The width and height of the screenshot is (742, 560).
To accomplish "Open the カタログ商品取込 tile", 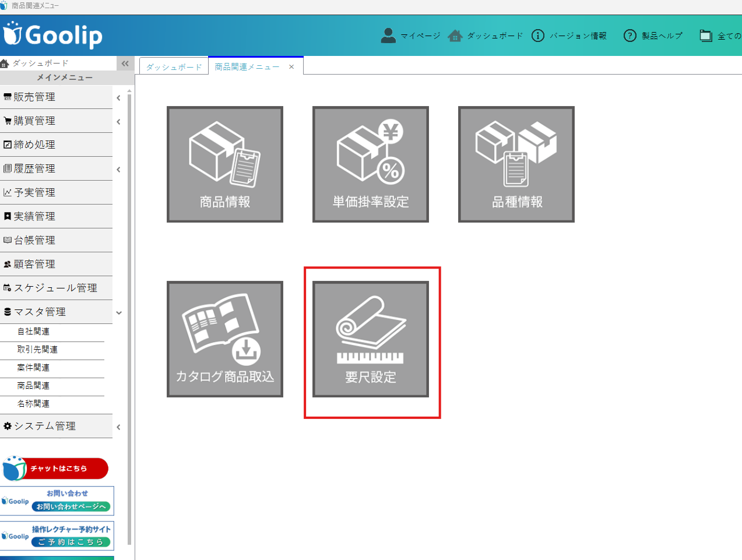I will click(225, 339).
